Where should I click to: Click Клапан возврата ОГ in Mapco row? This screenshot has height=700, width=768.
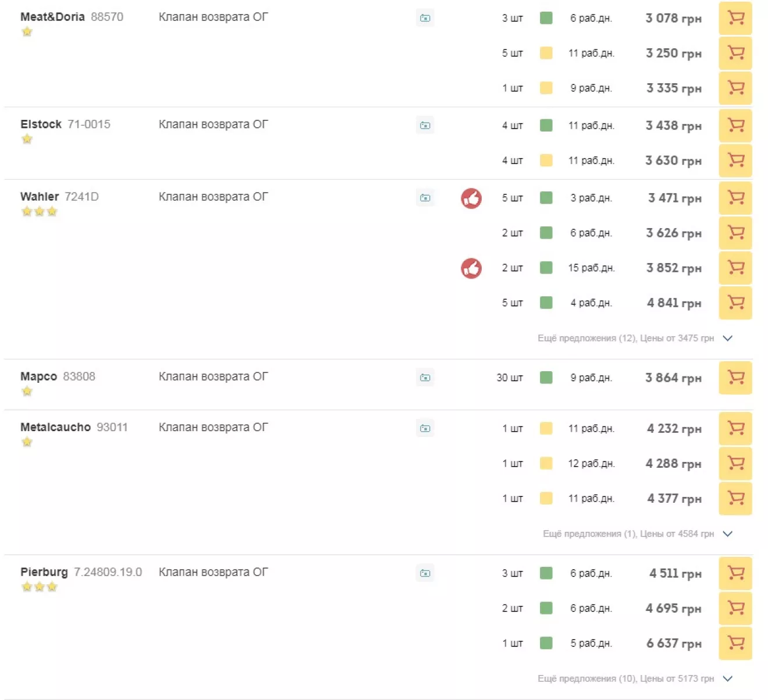click(x=214, y=376)
